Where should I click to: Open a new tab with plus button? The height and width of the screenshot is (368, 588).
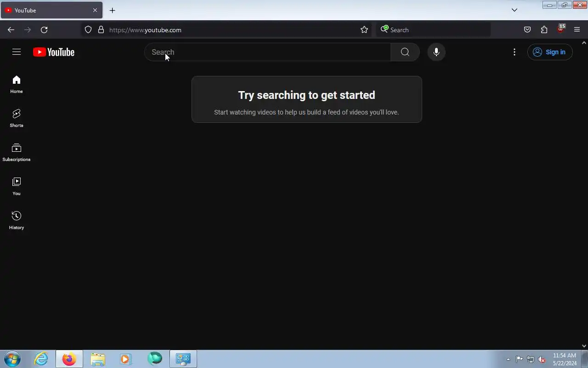[x=113, y=10]
